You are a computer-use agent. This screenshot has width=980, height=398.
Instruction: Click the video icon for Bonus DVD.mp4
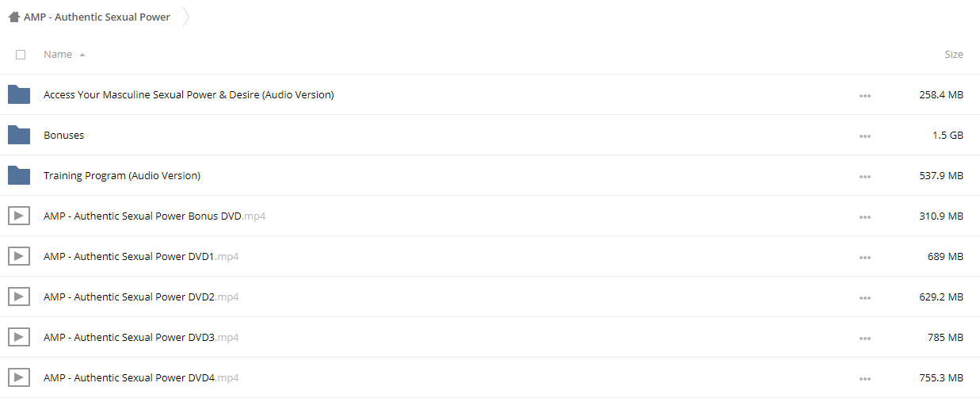click(x=19, y=216)
